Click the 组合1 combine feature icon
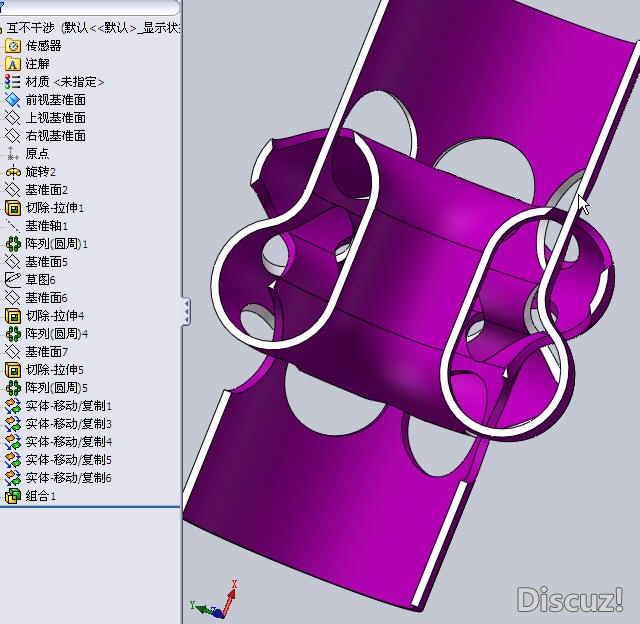 tap(13, 496)
